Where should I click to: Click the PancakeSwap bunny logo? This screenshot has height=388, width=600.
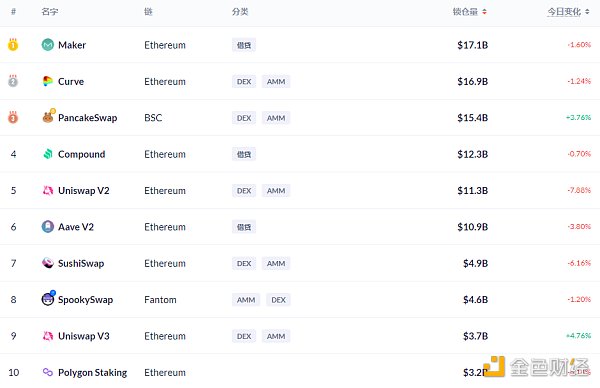point(48,116)
